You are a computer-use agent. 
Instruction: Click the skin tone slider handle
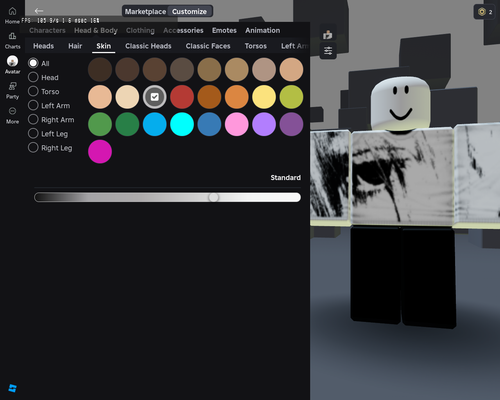214,197
